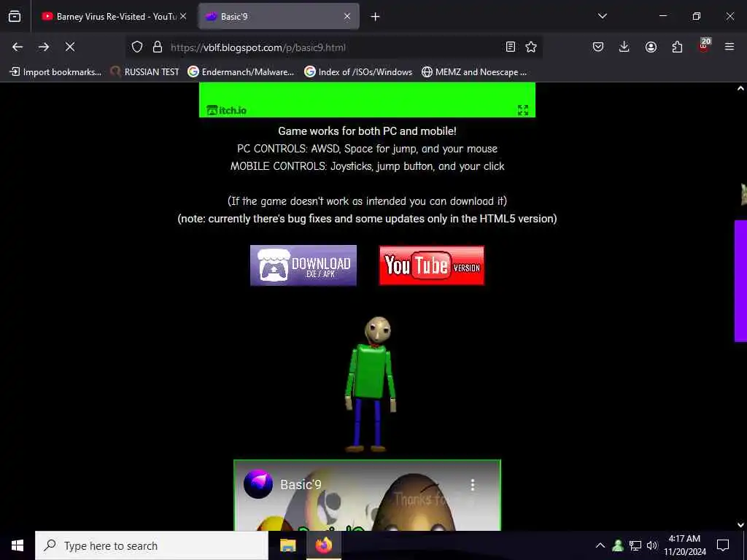Enter fullscreen on itch.io game embed
Screen dimensions: 747x560
coord(523,111)
